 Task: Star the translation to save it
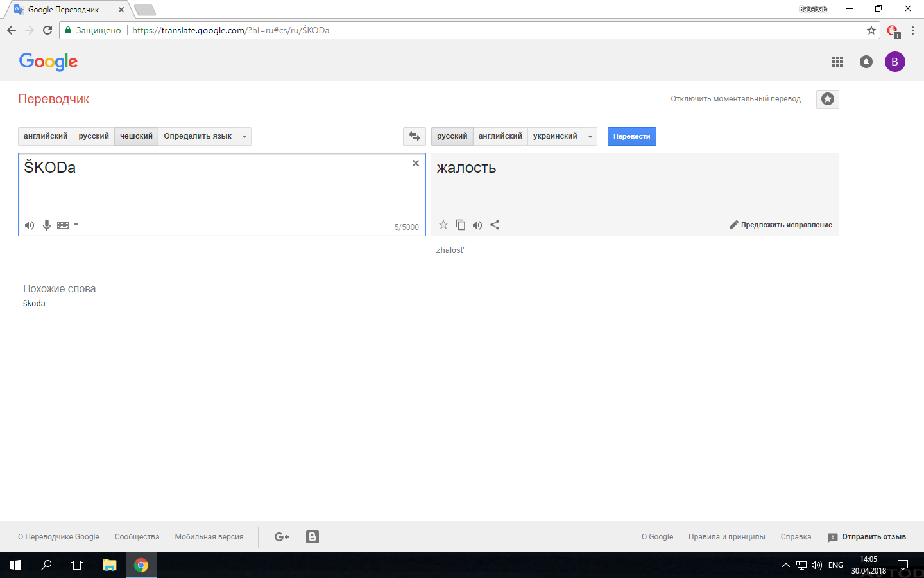pos(443,225)
